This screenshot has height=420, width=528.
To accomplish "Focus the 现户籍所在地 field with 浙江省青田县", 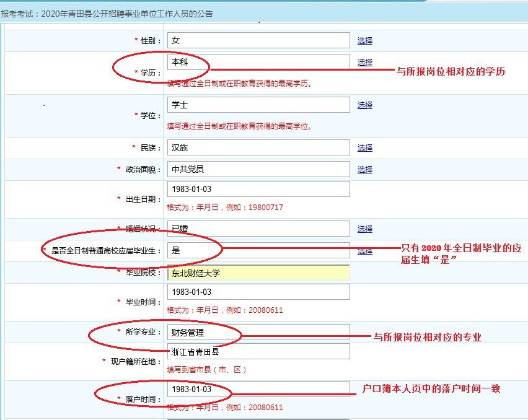I will point(258,351).
